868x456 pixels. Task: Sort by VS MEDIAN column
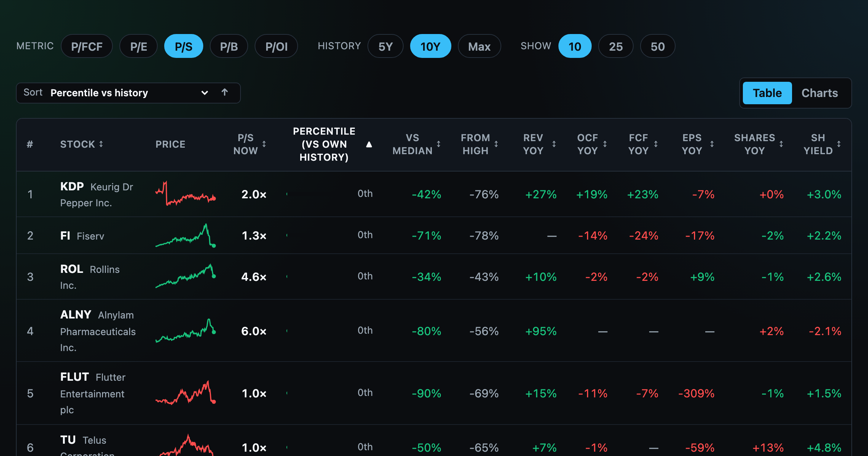click(x=417, y=144)
